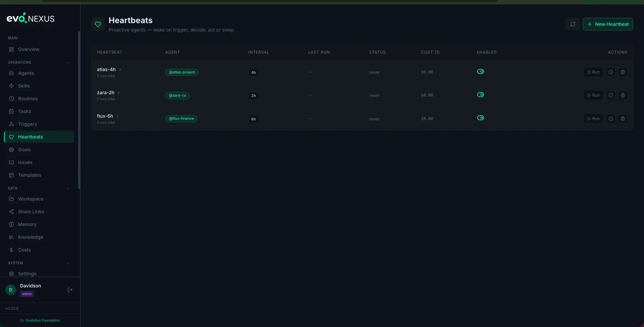The image size is (644, 327).
Task: Run the zara-2h heartbeat
Action: coord(593,95)
